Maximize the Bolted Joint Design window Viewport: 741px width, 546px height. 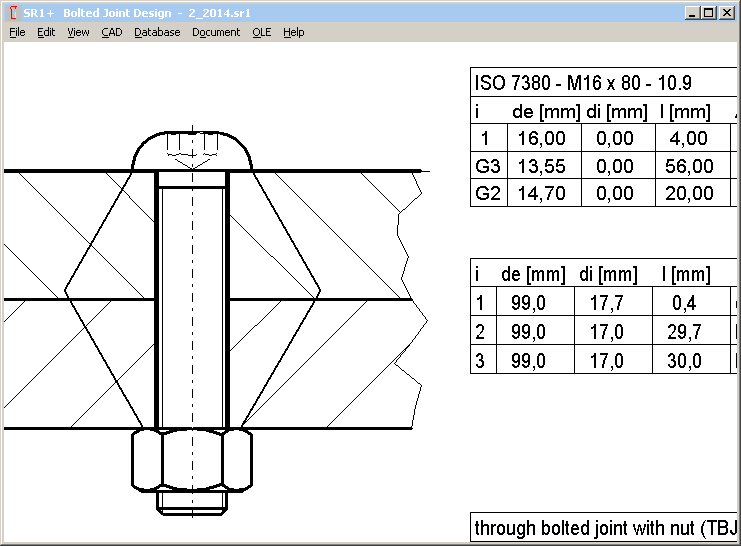(709, 13)
